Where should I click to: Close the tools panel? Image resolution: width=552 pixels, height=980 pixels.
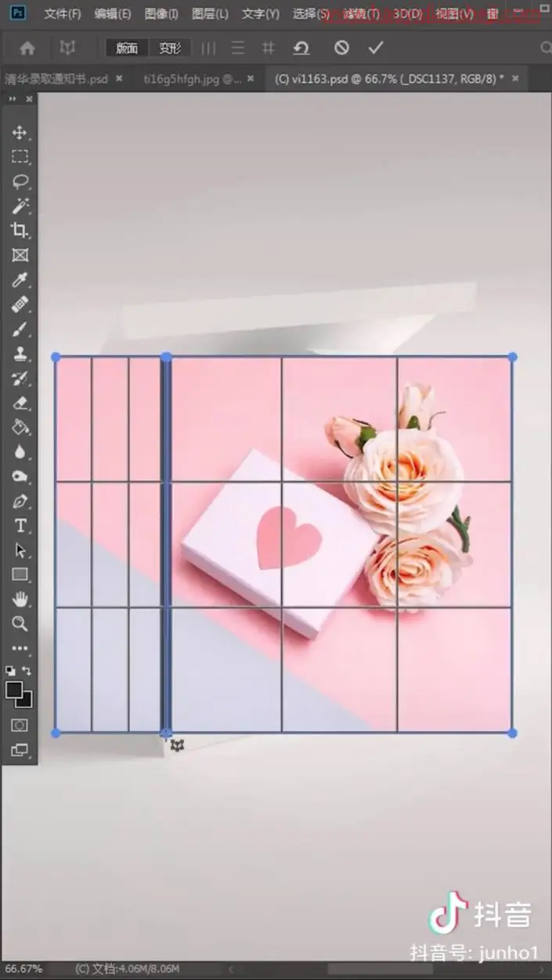(x=30, y=99)
